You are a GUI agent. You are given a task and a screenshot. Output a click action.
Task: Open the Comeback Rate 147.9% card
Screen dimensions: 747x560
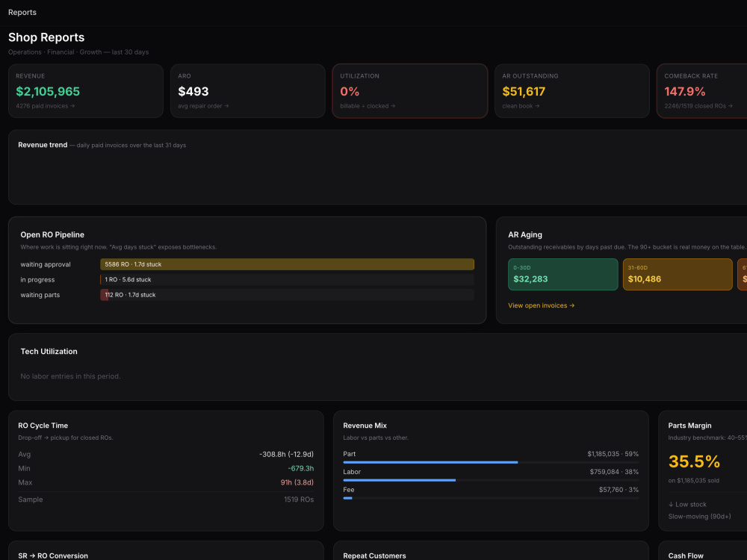point(701,91)
